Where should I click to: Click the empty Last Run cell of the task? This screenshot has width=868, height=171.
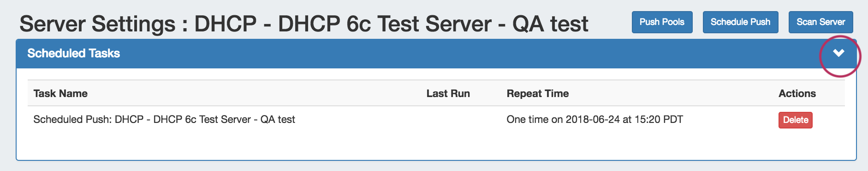click(x=461, y=119)
